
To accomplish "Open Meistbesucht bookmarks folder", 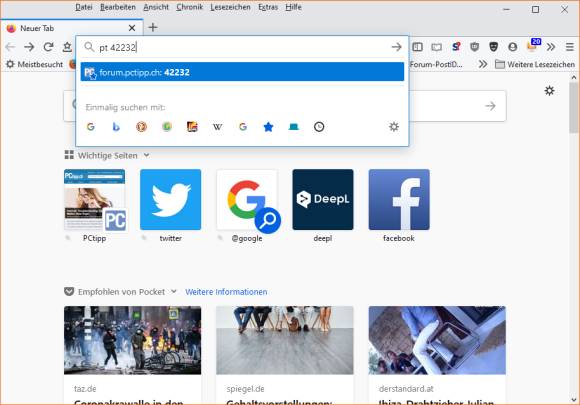I will click(35, 64).
